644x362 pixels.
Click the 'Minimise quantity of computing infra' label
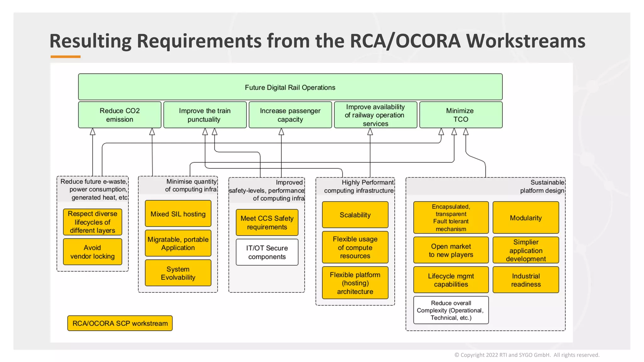point(191,185)
